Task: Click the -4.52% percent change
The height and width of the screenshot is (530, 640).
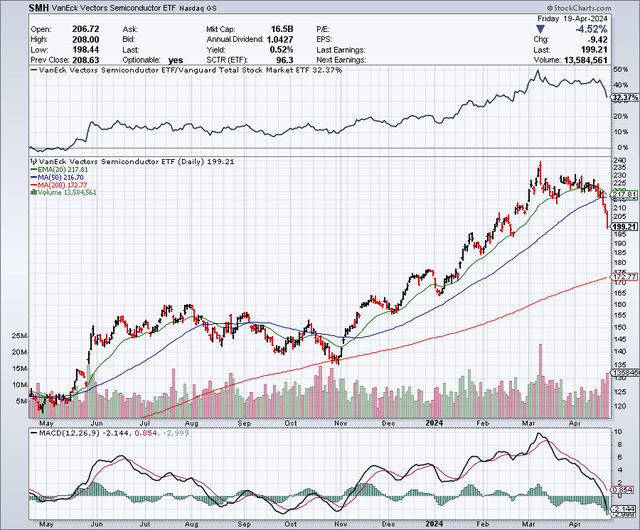Action: click(591, 29)
